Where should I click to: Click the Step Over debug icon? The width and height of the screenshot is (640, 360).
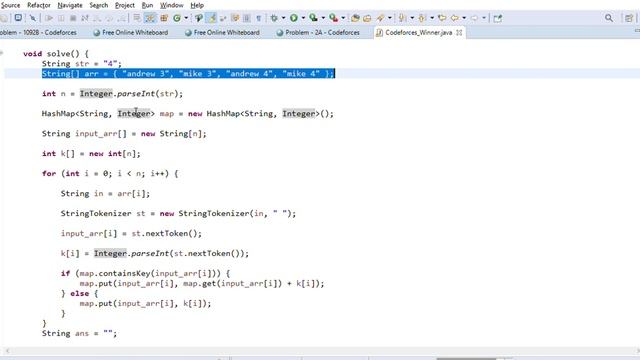(109, 18)
